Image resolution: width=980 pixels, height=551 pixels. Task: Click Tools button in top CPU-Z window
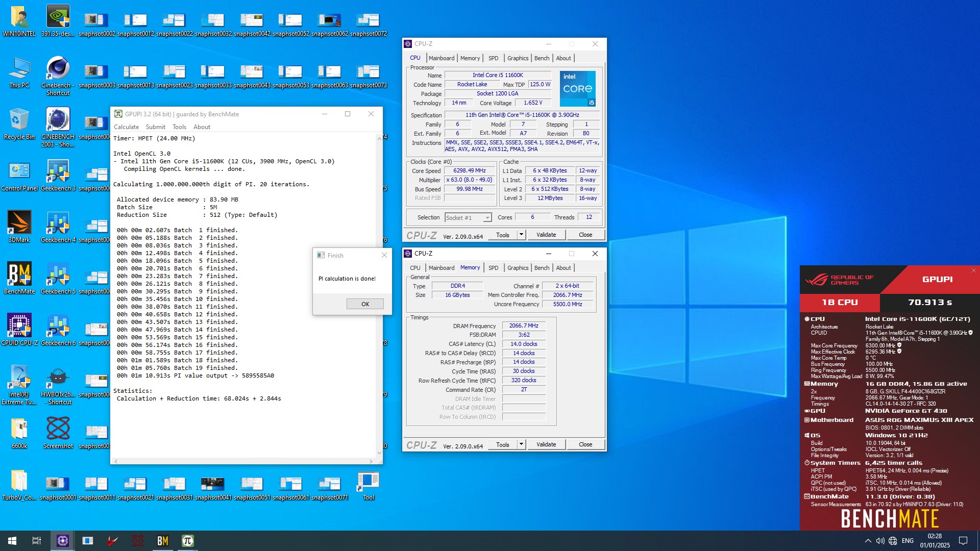click(503, 235)
